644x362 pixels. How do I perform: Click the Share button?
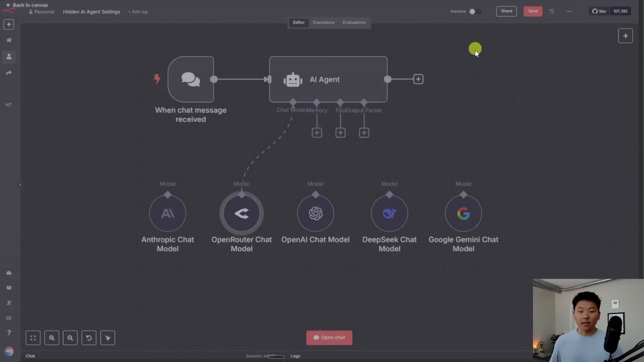tap(506, 11)
